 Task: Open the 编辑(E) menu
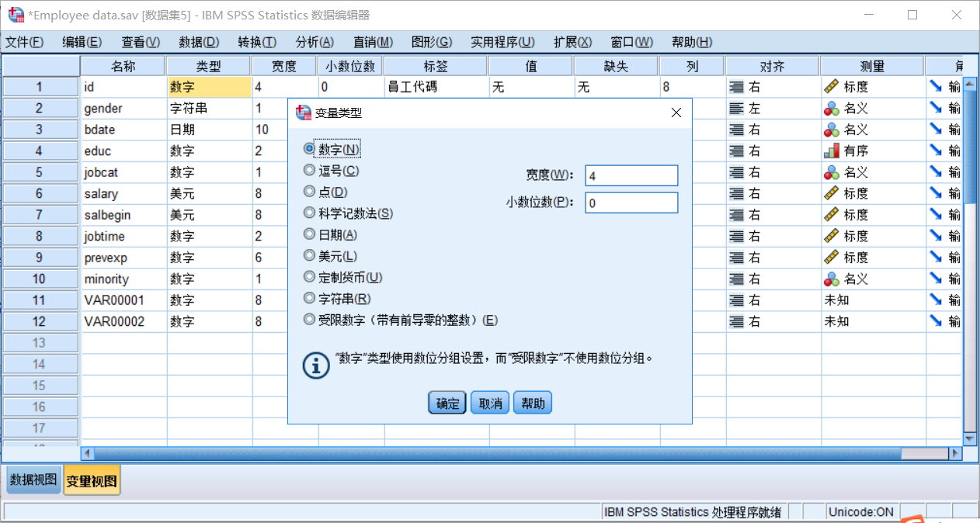click(x=82, y=42)
